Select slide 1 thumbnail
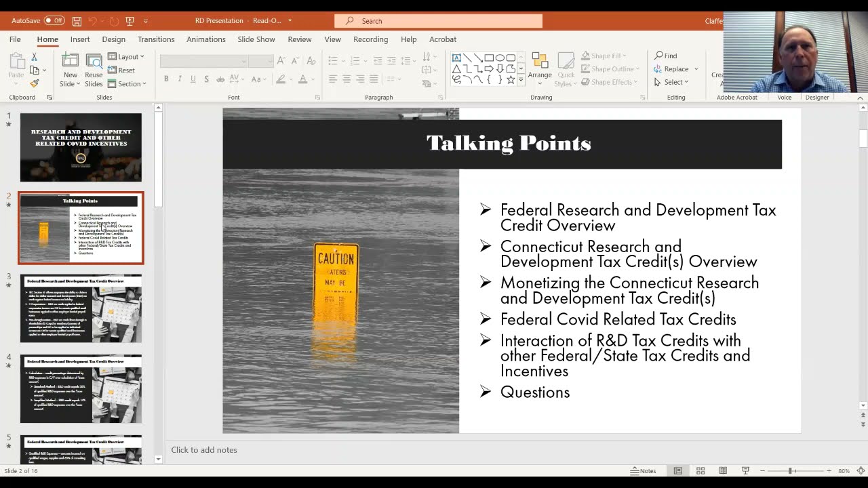Image resolution: width=868 pixels, height=488 pixels. click(81, 147)
